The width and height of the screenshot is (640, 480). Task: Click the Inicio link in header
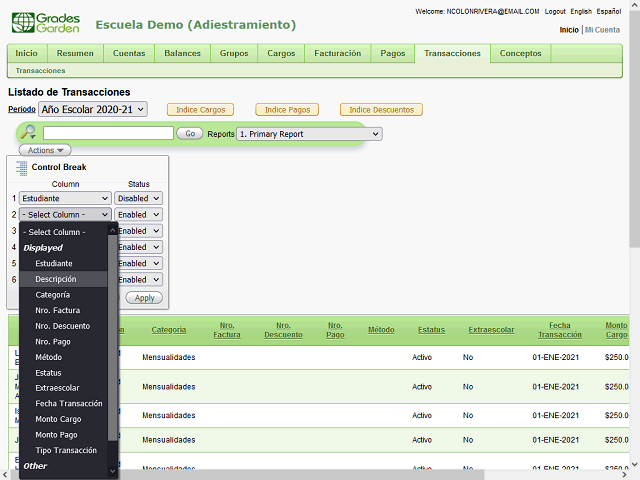point(569,30)
